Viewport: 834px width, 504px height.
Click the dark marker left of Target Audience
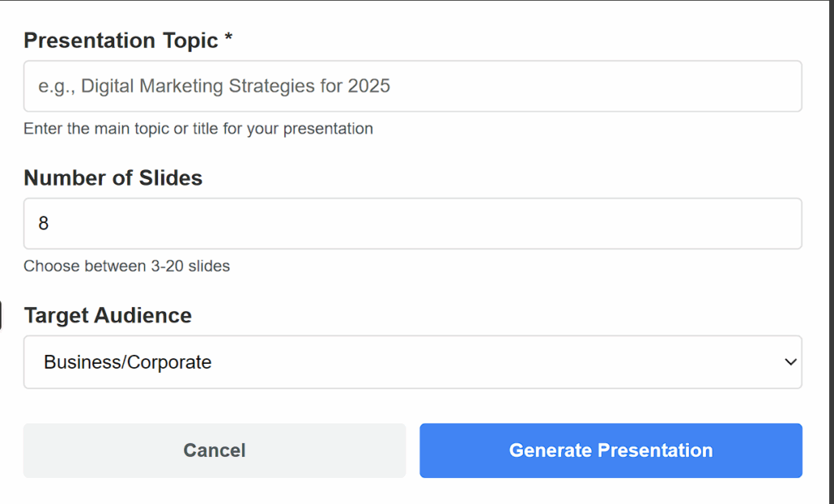pyautogui.click(x=1, y=316)
